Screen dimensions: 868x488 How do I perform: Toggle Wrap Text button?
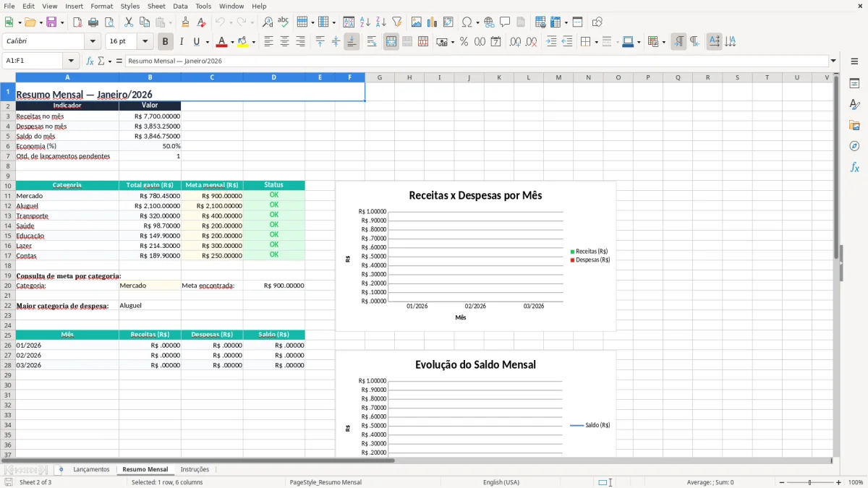click(372, 42)
